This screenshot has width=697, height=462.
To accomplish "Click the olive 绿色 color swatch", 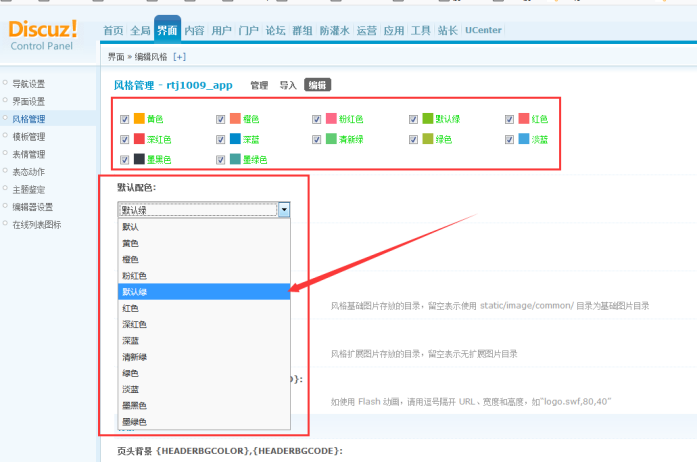I will 428,139.
